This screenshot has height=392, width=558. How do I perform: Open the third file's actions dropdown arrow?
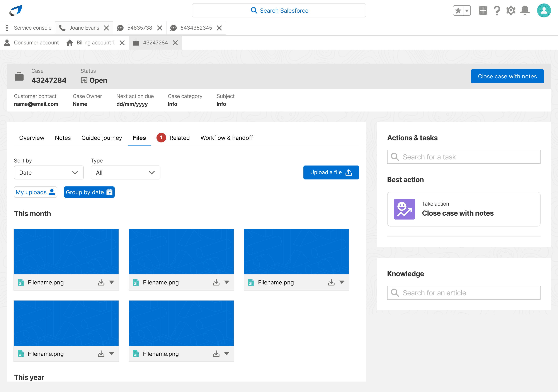coord(342,282)
